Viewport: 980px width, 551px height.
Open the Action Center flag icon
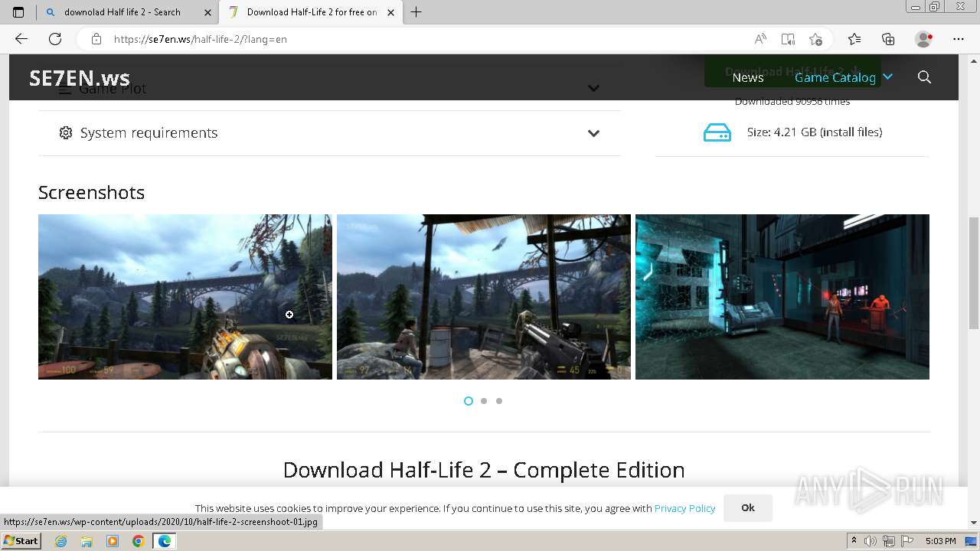click(x=907, y=541)
